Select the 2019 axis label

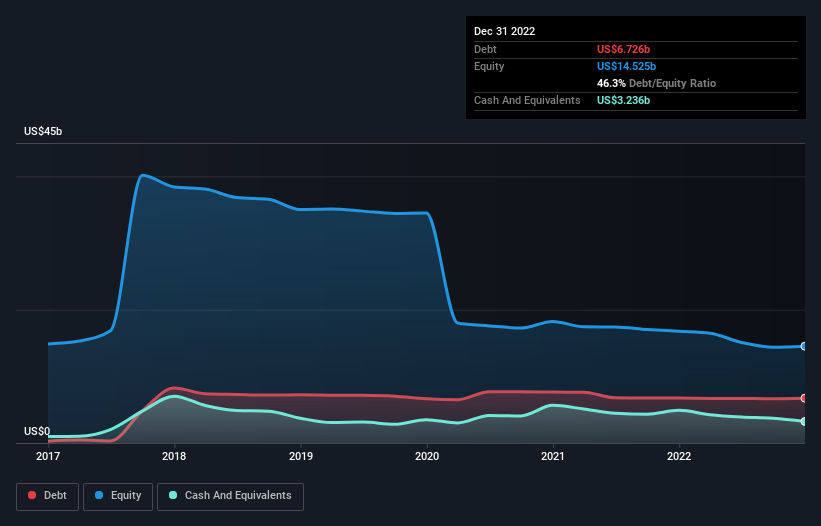click(301, 456)
